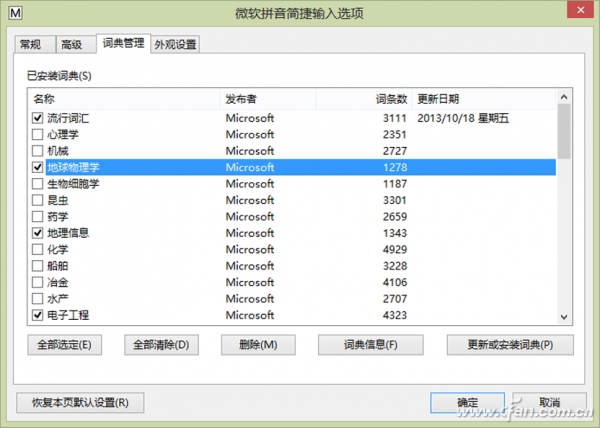Click 恢复本页默认设置(R) button
Viewport: 600px width, 428px height.
[x=80, y=403]
